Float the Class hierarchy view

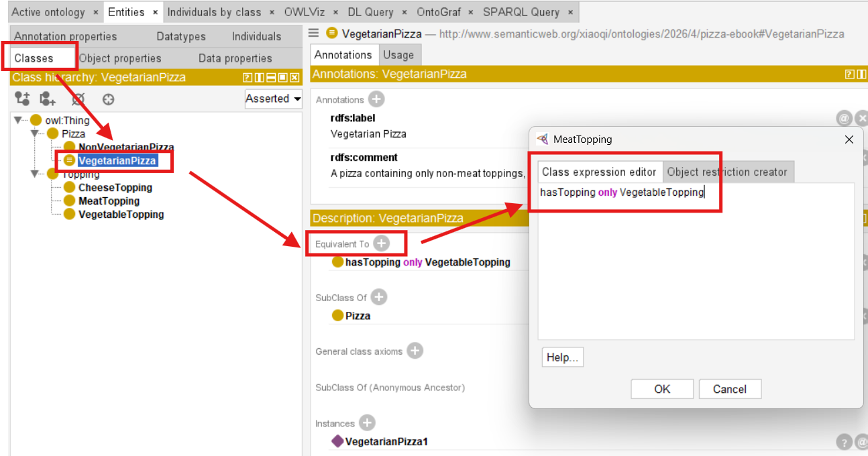click(x=282, y=78)
